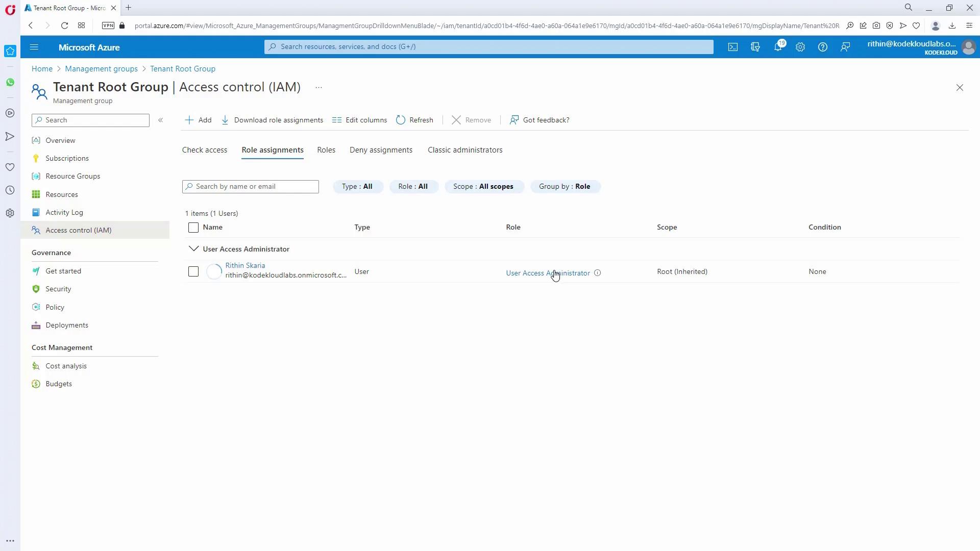Open the Azure portal hamburger menu
This screenshot has height=551, width=980.
[x=34, y=47]
